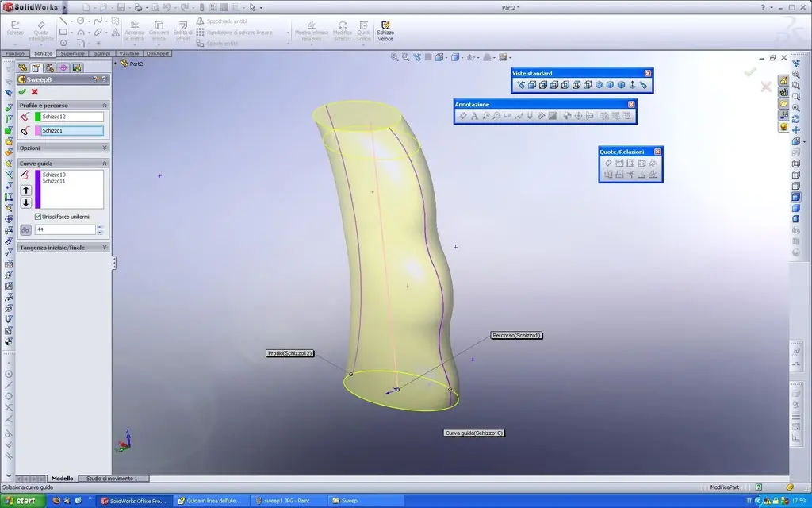Click the note 'A' tool in Annotazione toolbar
812x508 pixels.
click(x=474, y=116)
